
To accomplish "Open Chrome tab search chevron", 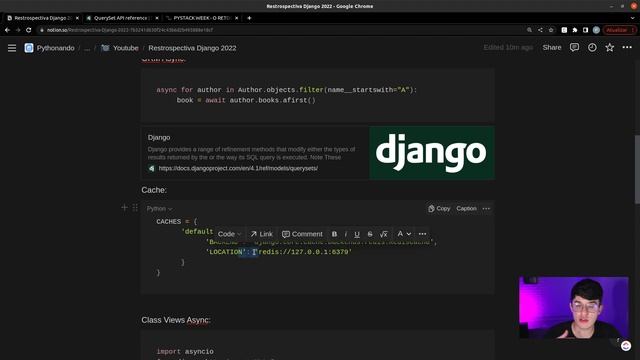I will [x=633, y=18].
